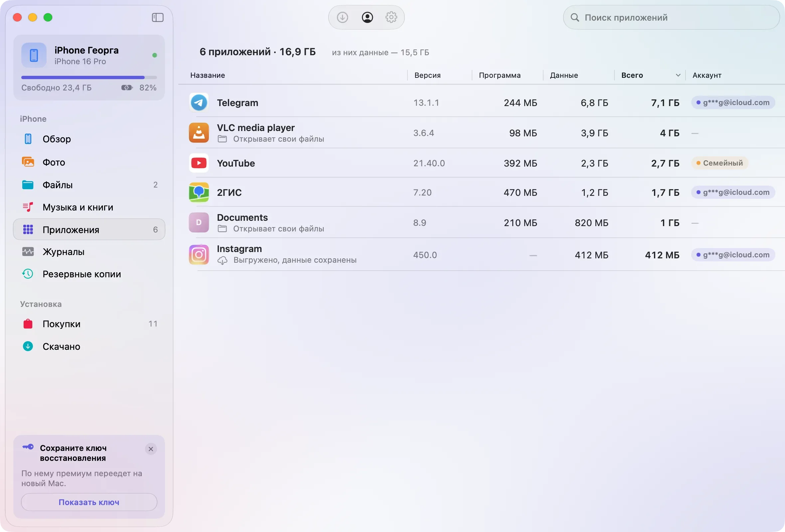Click the Семейный account badge
This screenshot has width=785, height=532.
click(719, 163)
